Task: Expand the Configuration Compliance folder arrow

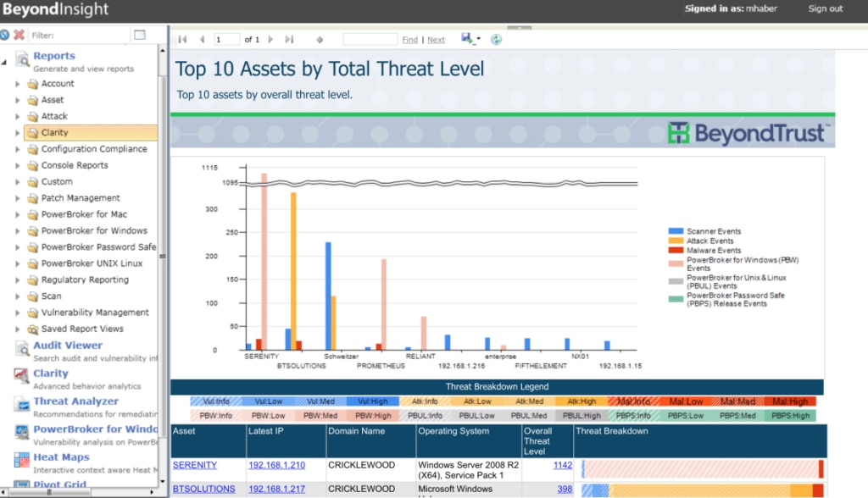Action: (x=17, y=149)
